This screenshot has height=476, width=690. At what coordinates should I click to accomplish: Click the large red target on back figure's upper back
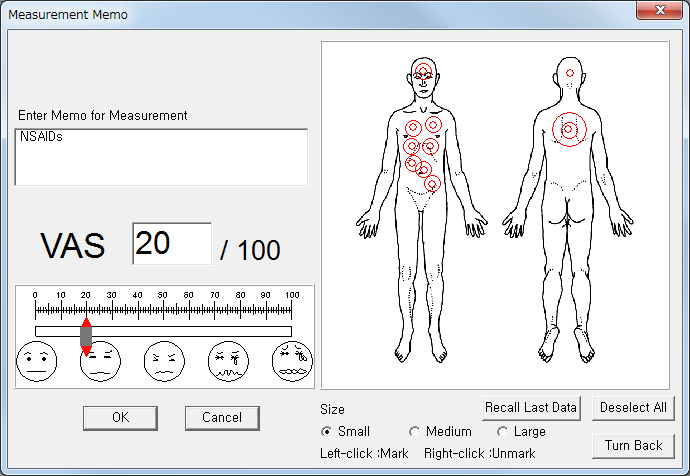coord(569,129)
